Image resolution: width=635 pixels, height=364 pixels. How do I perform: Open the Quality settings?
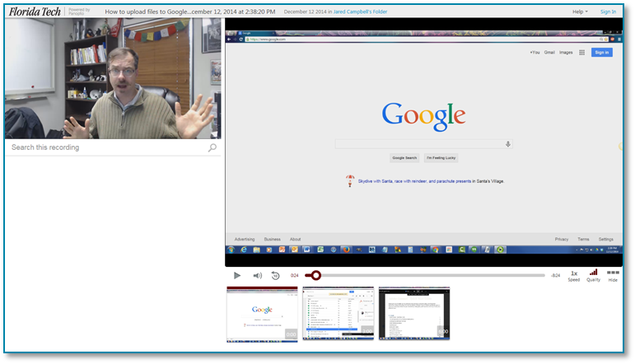[593, 276]
